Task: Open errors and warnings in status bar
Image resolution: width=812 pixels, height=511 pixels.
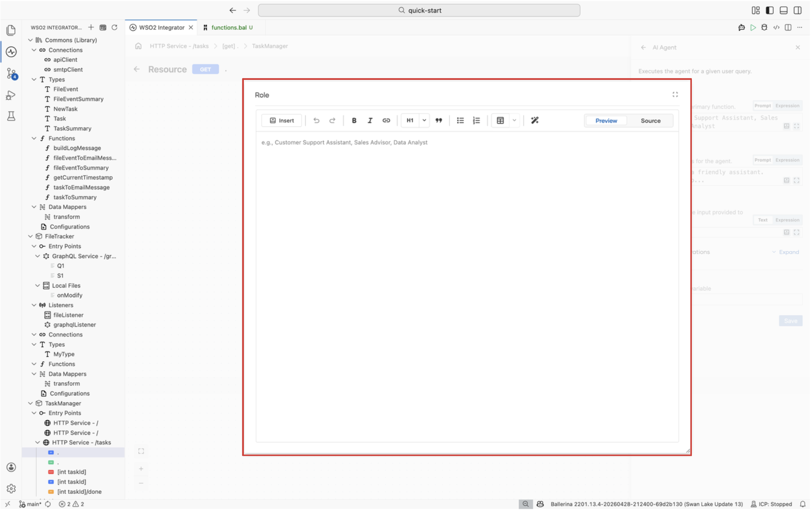Action: click(x=71, y=505)
